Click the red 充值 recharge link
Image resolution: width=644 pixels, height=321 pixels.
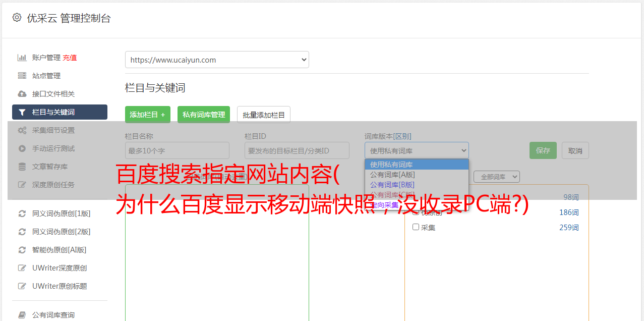pos(70,58)
